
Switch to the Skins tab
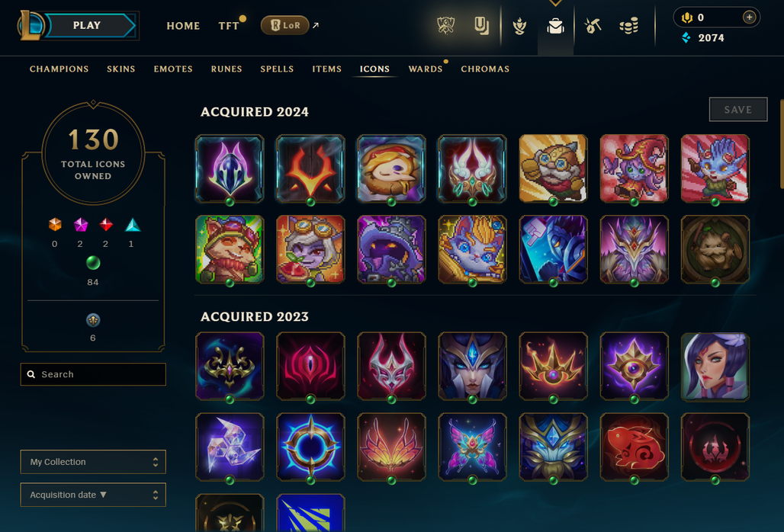click(121, 69)
